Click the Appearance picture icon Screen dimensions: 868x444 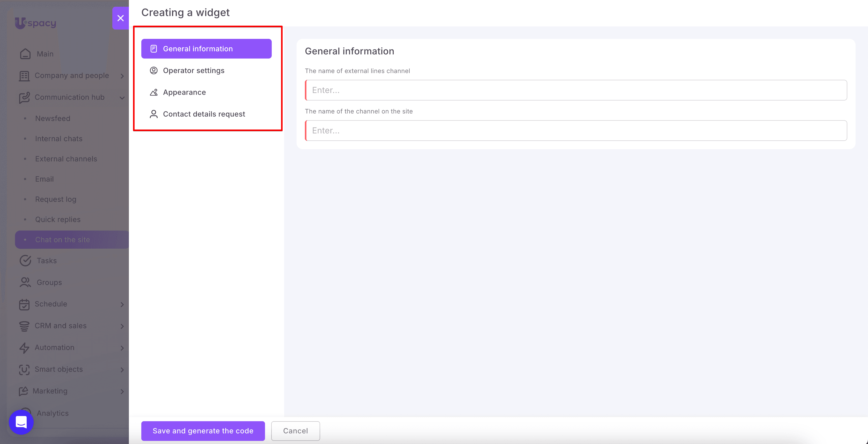[x=154, y=92]
